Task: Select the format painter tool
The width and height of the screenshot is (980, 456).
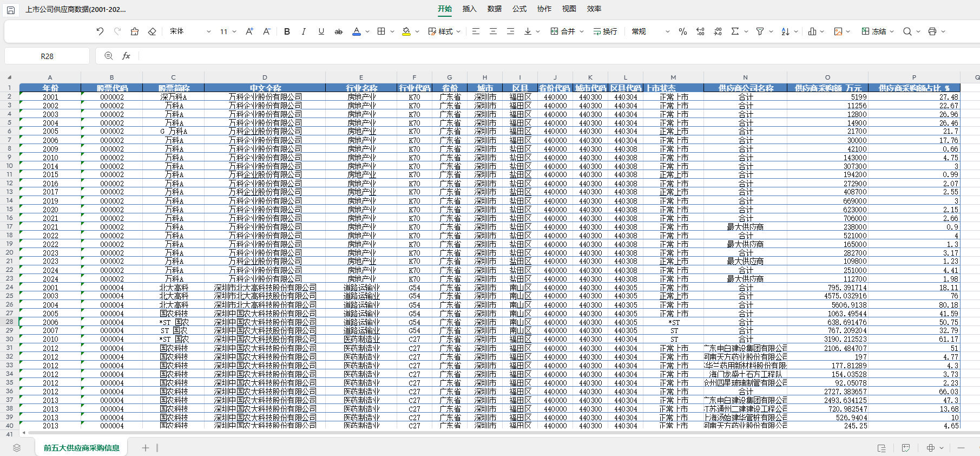Action: [135, 31]
